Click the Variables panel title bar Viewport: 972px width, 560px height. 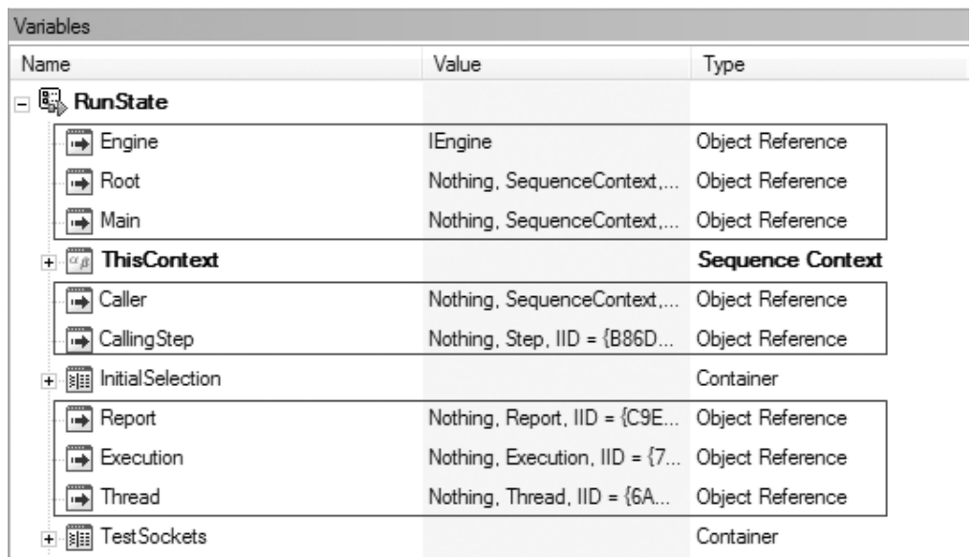(488, 26)
